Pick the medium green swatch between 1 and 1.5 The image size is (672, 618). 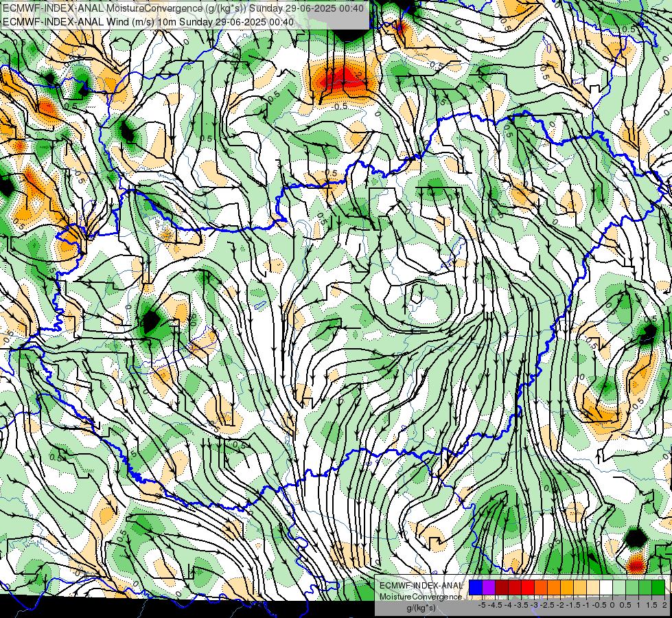click(645, 587)
